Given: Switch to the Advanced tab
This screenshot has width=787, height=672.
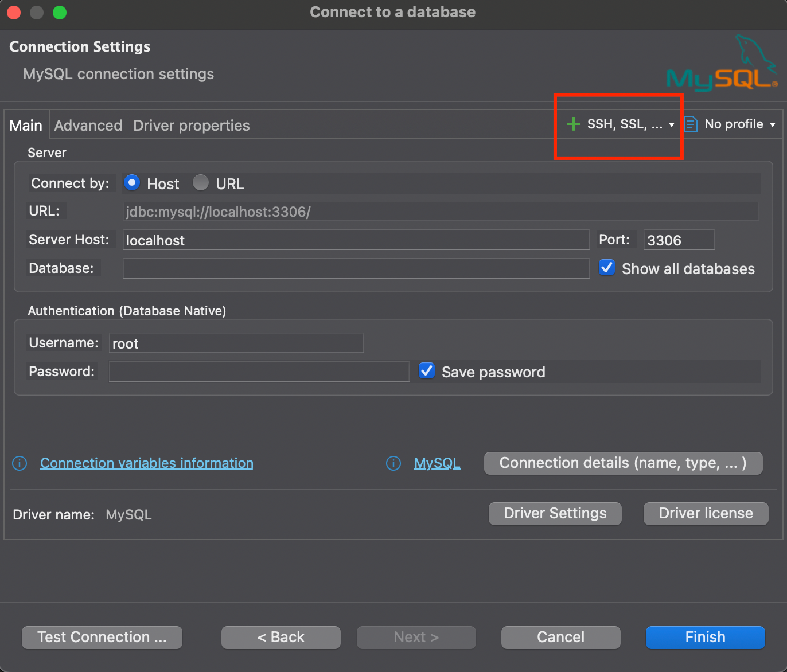Looking at the screenshot, I should [88, 126].
